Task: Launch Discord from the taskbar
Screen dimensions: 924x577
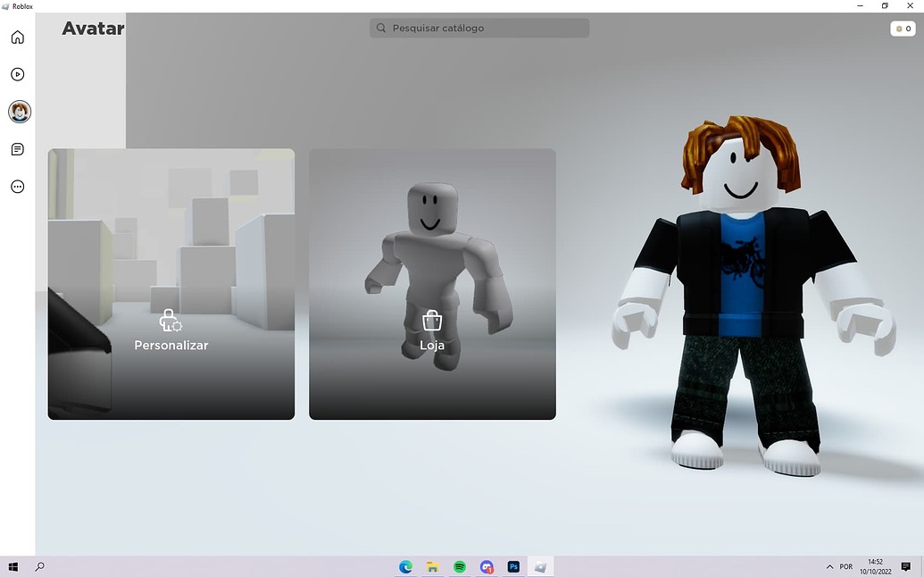Action: [487, 566]
